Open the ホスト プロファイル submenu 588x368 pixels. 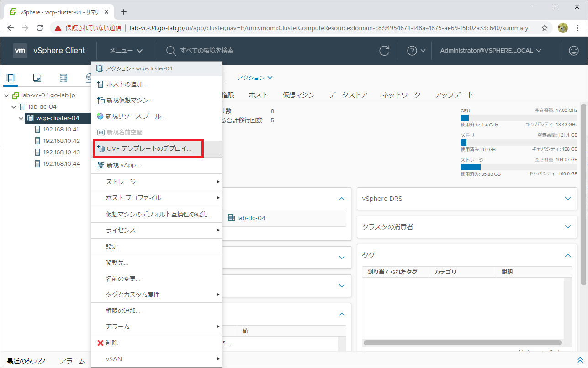[x=157, y=198]
